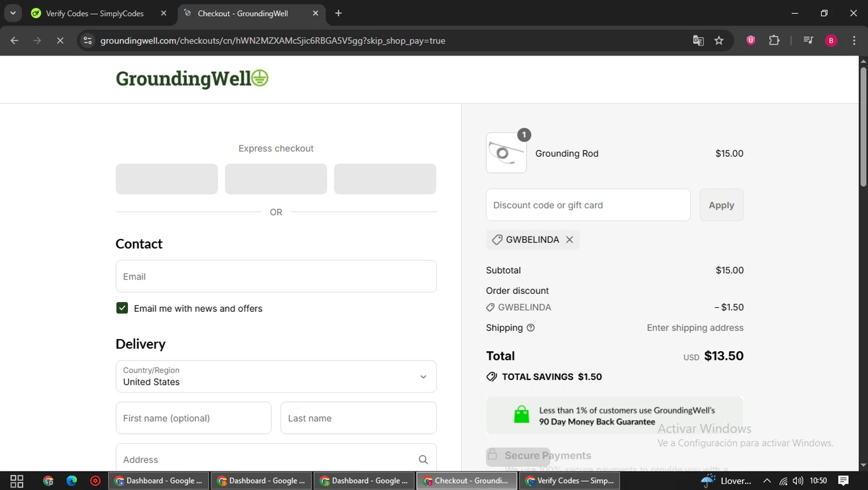Click the taskbar clock showing 10:50
This screenshot has width=868, height=490.
point(818,481)
